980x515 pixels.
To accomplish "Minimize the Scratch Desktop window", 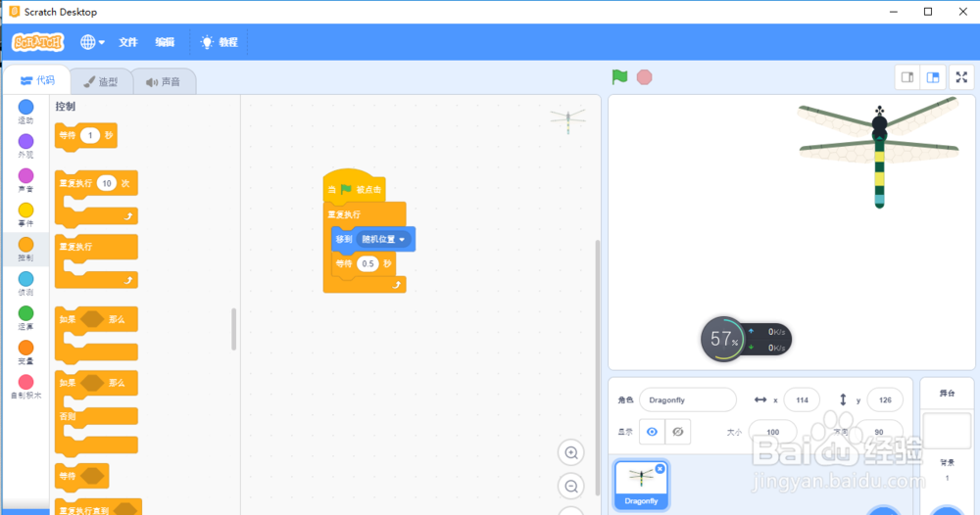I will pyautogui.click(x=894, y=12).
